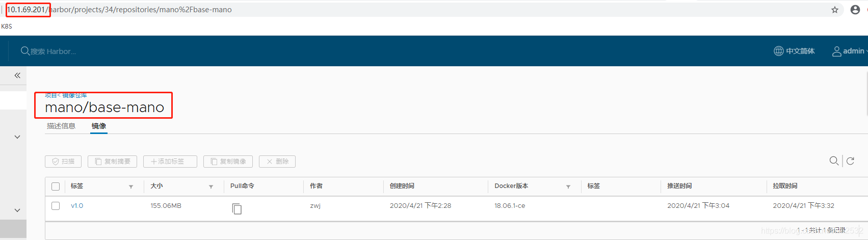Click the 复制摘要 button
The height and width of the screenshot is (240, 868).
click(x=112, y=162)
